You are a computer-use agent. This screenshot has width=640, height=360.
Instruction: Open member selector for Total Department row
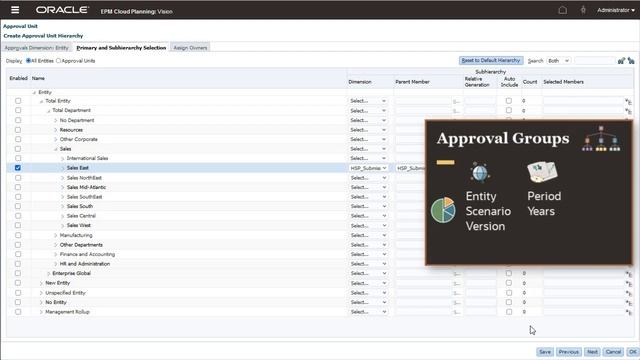[628, 111]
